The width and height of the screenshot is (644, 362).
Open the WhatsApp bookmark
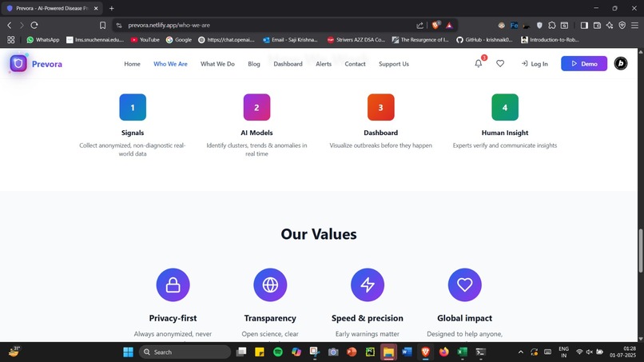pyautogui.click(x=43, y=40)
